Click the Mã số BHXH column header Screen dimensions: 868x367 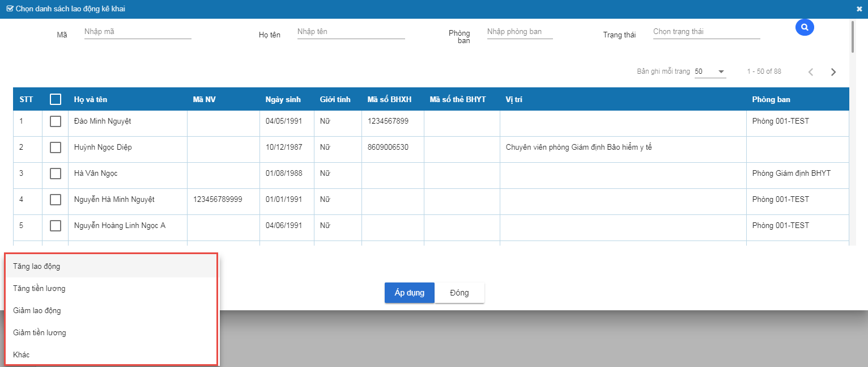point(389,99)
